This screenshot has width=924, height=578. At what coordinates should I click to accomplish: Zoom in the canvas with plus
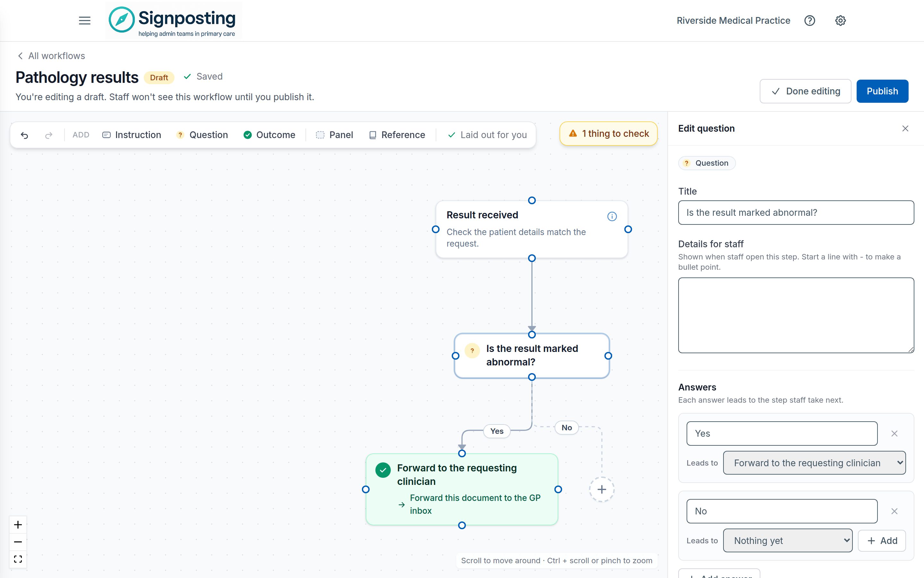[18, 524]
